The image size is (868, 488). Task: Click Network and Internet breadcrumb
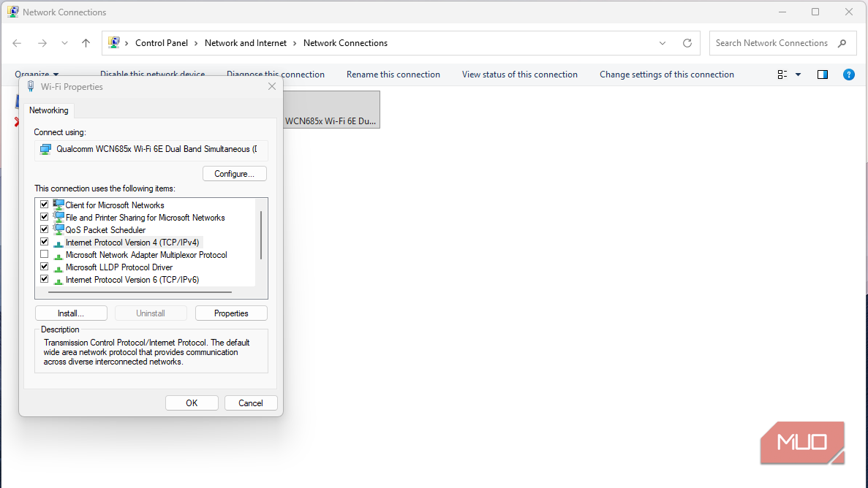[x=246, y=43]
